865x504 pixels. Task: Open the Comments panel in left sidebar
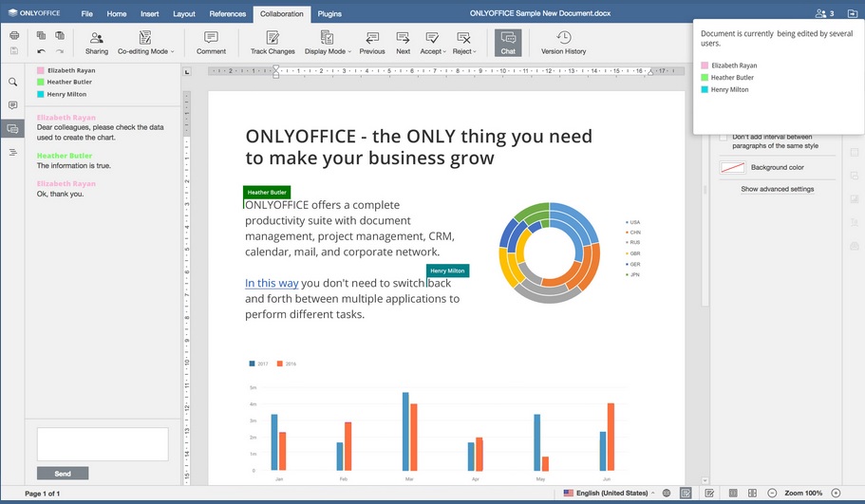pos(12,105)
